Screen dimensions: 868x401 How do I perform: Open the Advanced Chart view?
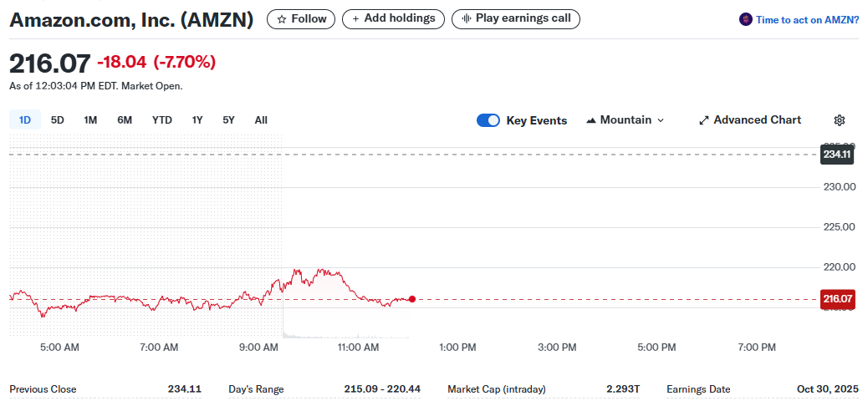(750, 120)
